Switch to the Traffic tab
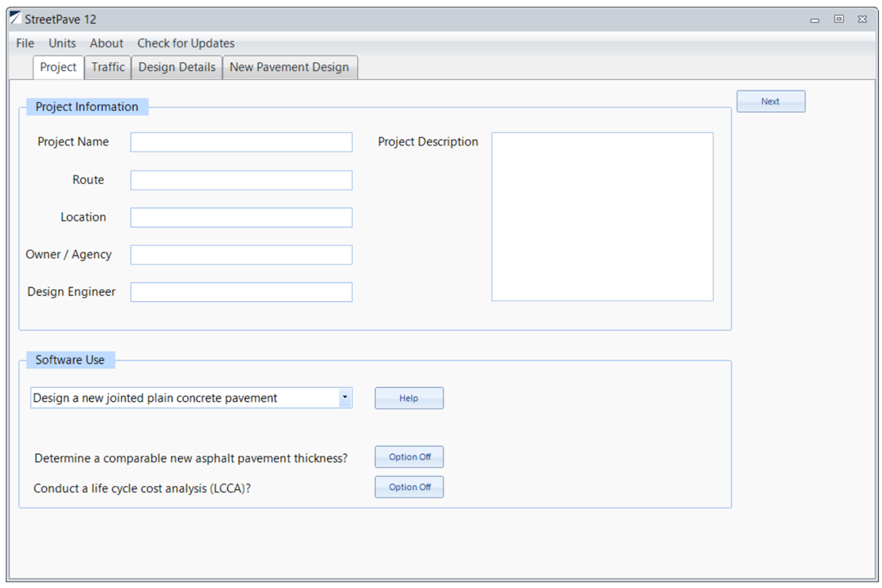Image resolution: width=882 pixels, height=588 pixels. 108,67
